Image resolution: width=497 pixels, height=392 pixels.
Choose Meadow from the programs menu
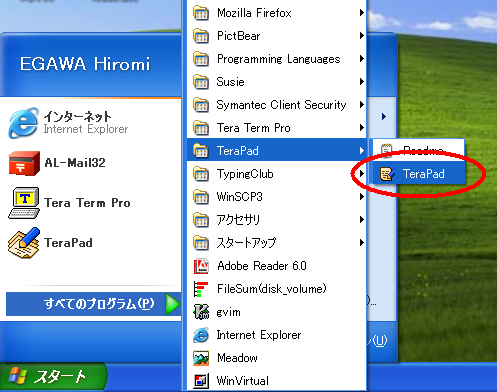277,358
